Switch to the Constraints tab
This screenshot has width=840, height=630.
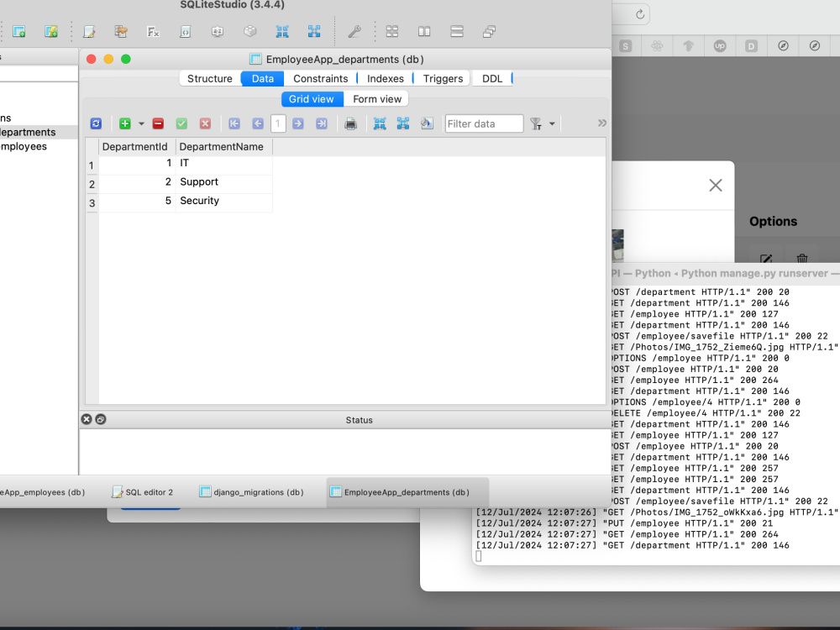pyautogui.click(x=320, y=78)
